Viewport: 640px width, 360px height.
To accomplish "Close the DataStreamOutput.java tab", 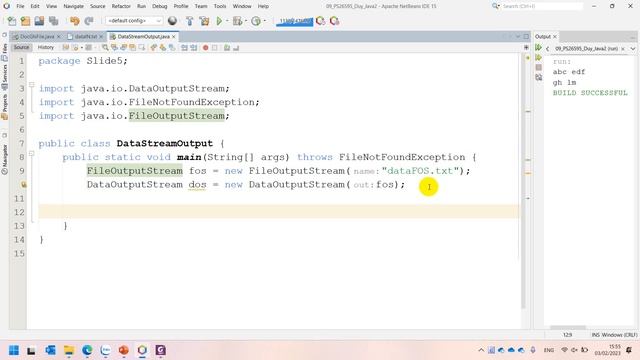I will click(x=174, y=37).
